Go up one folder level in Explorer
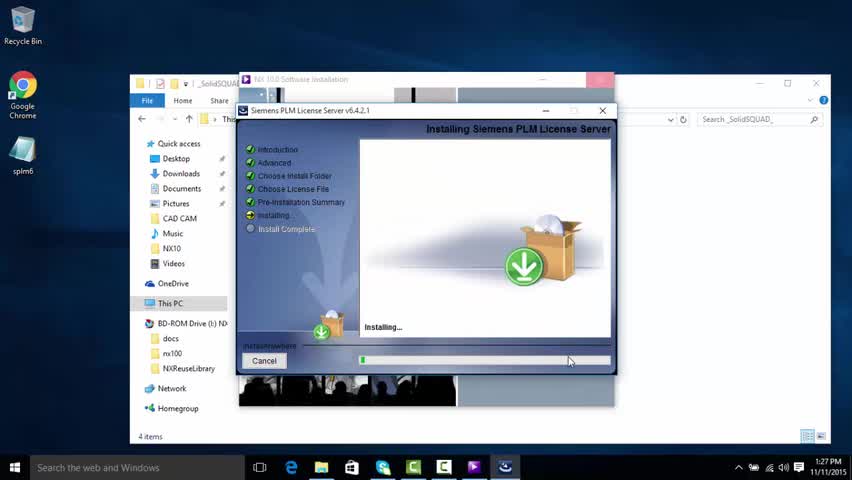 189,119
